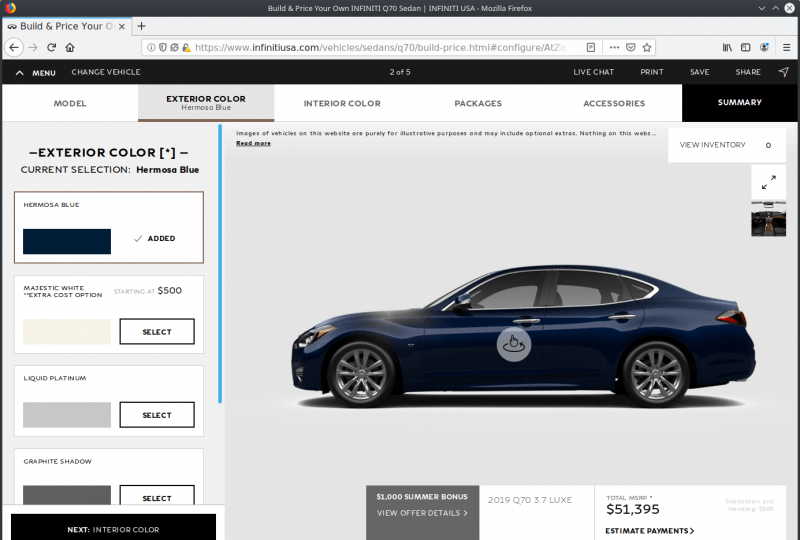Image resolution: width=800 pixels, height=540 pixels.
Task: Click PRINT in the top bar
Action: pyautogui.click(x=652, y=72)
